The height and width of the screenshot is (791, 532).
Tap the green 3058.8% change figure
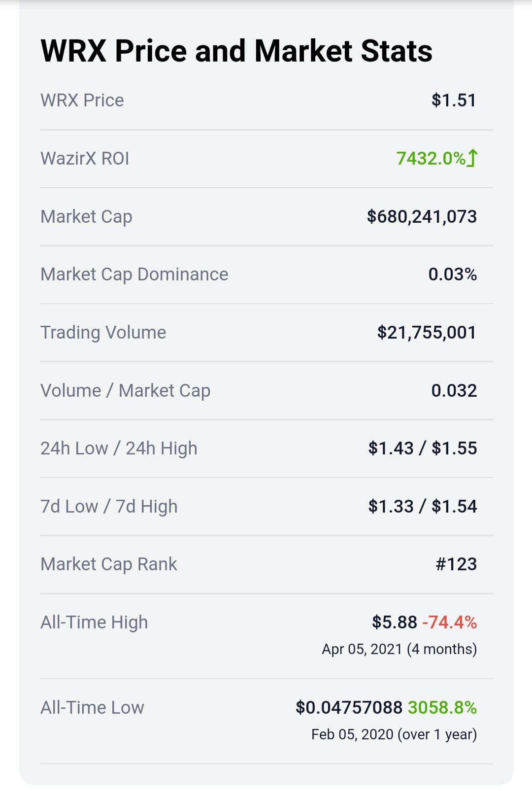click(442, 708)
